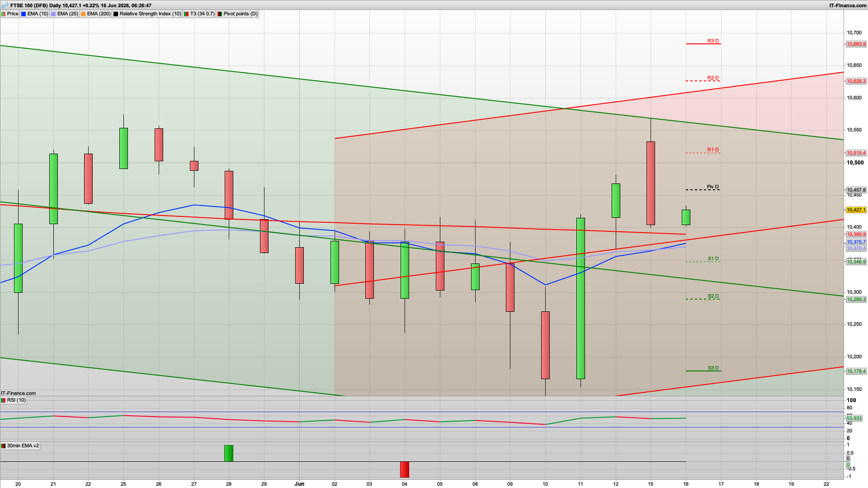Open the EMA (200) indicator settings label

99,14
